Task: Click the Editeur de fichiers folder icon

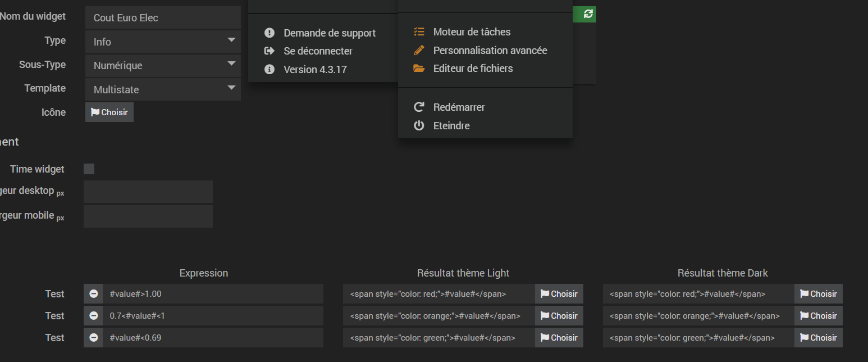Action: pos(419,69)
